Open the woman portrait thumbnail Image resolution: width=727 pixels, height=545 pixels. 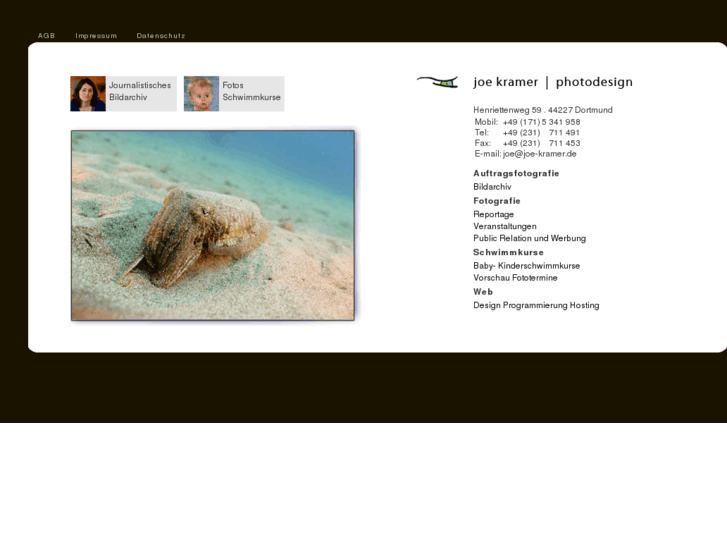(88, 93)
